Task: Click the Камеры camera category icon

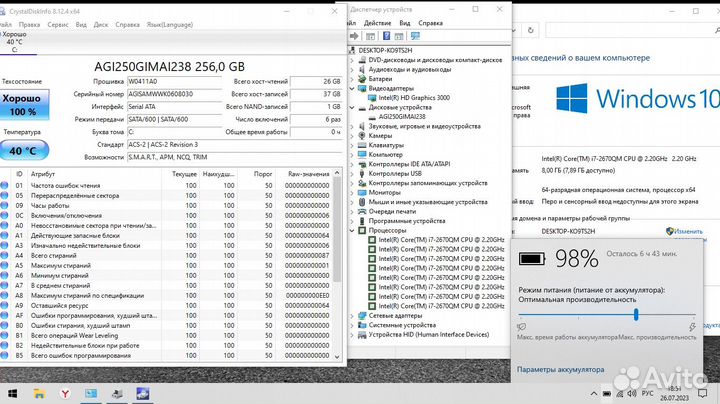Action: click(x=362, y=136)
